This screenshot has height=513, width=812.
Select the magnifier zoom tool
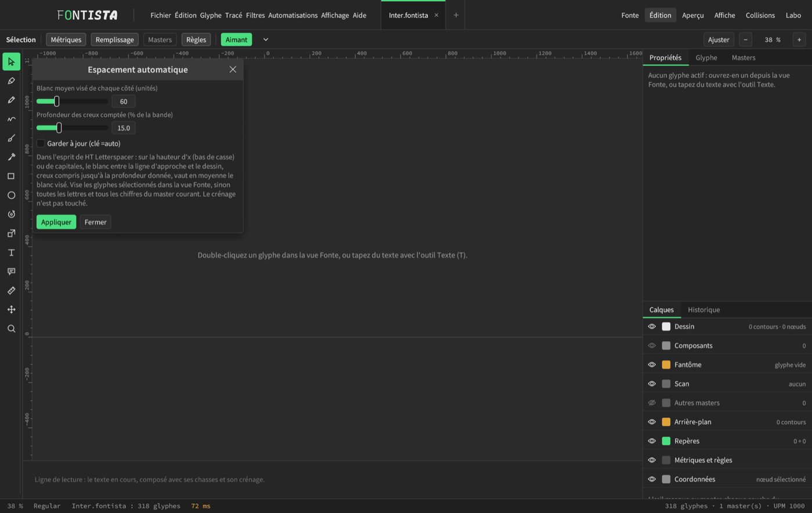[11, 329]
